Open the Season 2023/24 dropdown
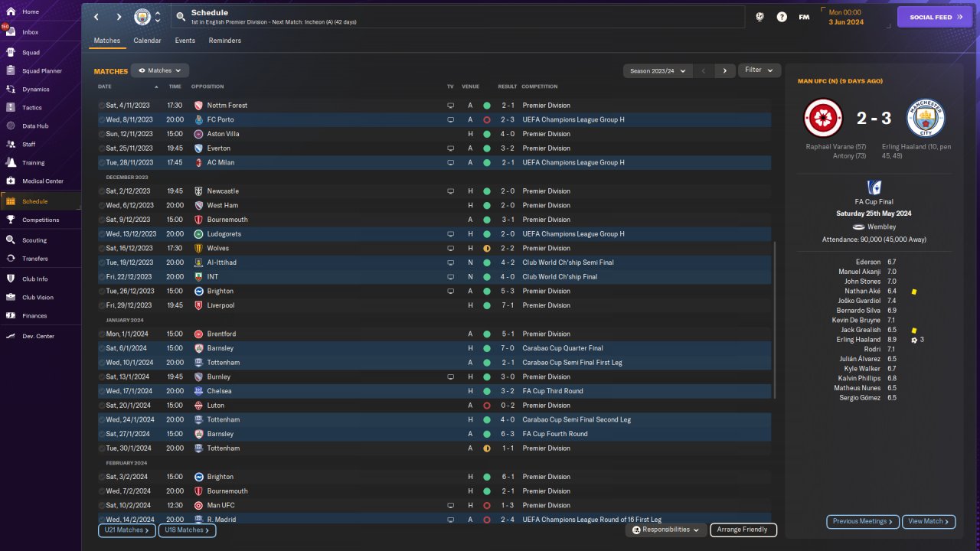Screen dimensions: 980x551 658,70
